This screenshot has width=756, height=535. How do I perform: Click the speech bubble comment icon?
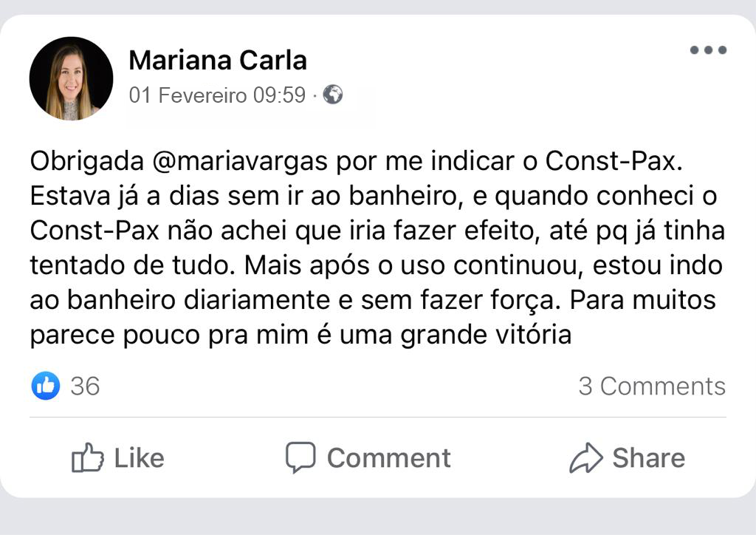(x=300, y=457)
